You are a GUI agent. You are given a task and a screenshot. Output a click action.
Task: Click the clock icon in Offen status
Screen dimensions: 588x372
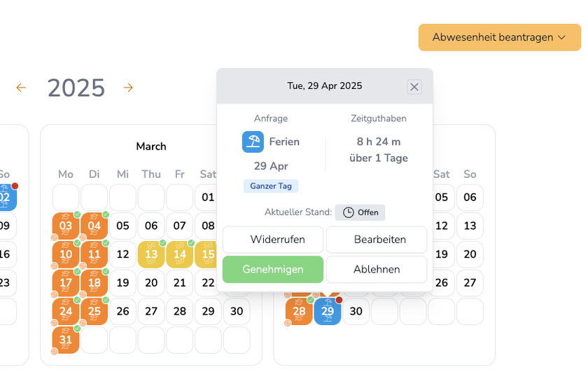[x=348, y=212]
